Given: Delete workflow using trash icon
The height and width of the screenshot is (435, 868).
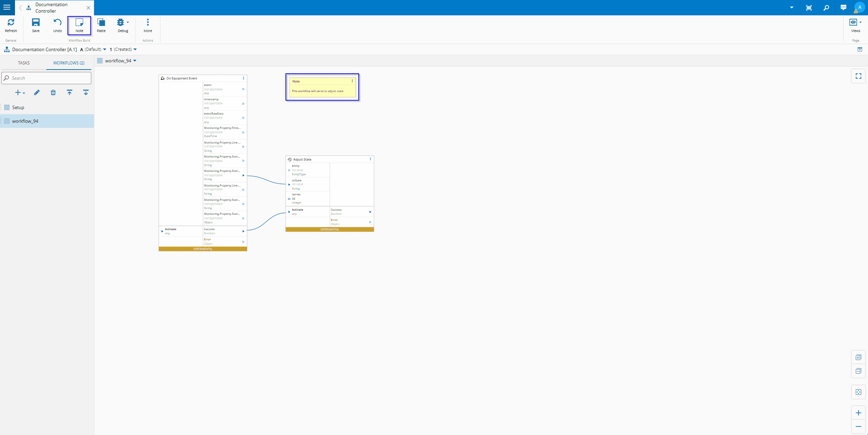Looking at the screenshot, I should (x=53, y=93).
